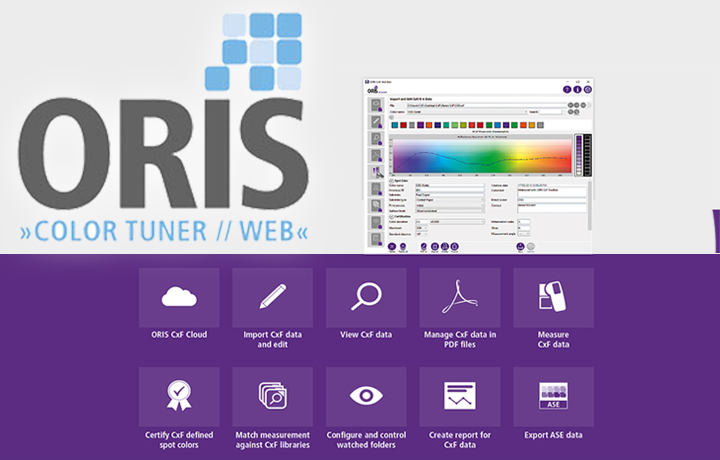Image resolution: width=720 pixels, height=460 pixels.
Task: Select the Match measurement against libraries tile
Action: pyautogui.click(x=273, y=397)
